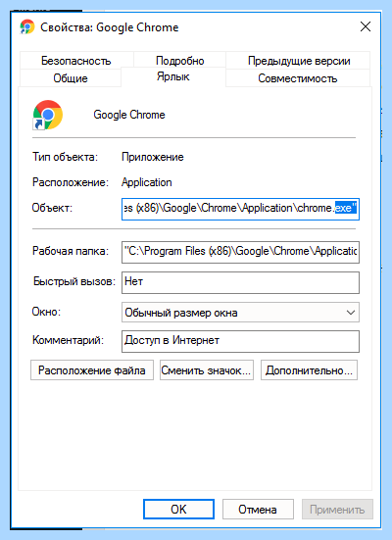
Task: Click the Свойства: Google Chrome window title
Action: (110, 27)
